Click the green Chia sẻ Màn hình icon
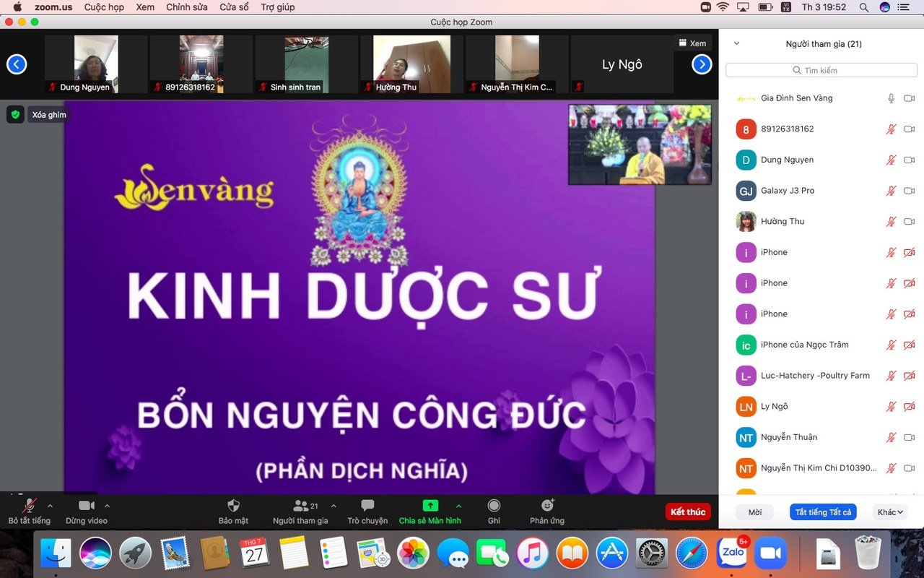The height and width of the screenshot is (578, 924). 430,506
